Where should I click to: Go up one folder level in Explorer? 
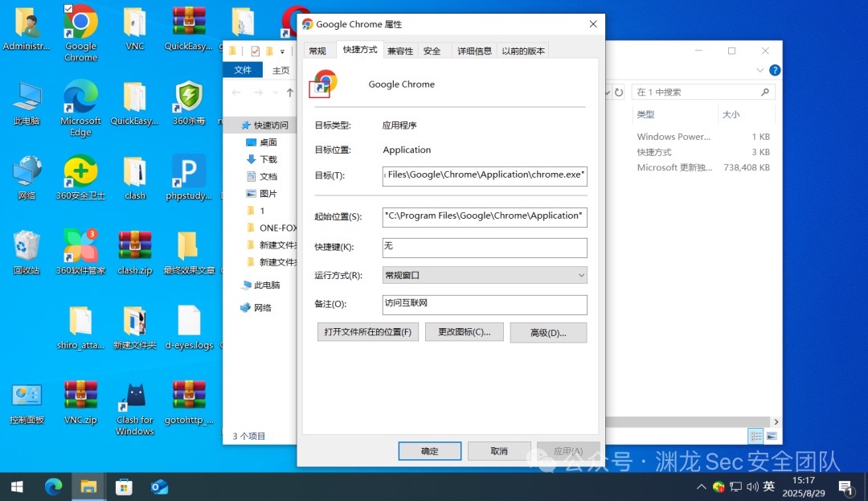tap(290, 92)
